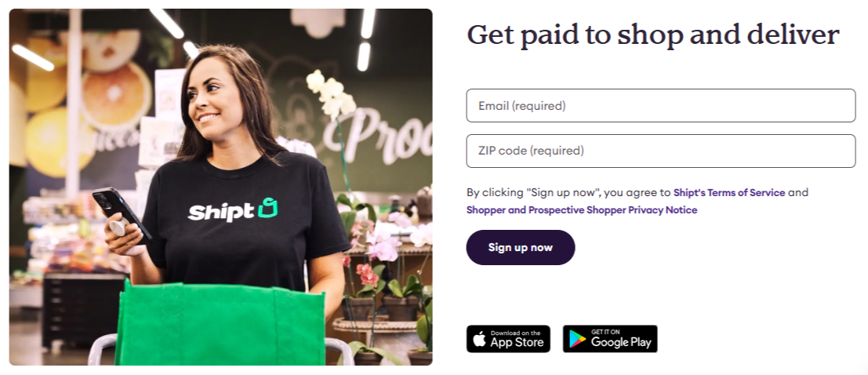Click the Email (required) input field
Screen dimensions: 868x375
click(x=660, y=105)
